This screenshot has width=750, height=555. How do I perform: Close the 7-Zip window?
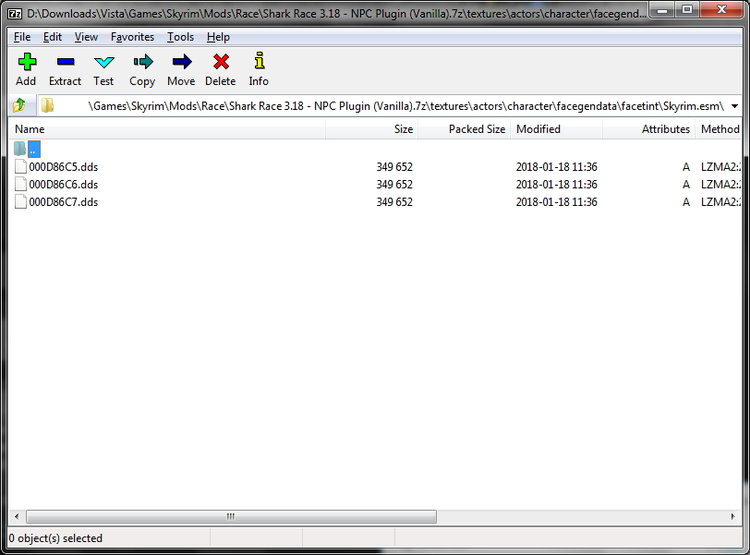click(x=722, y=10)
